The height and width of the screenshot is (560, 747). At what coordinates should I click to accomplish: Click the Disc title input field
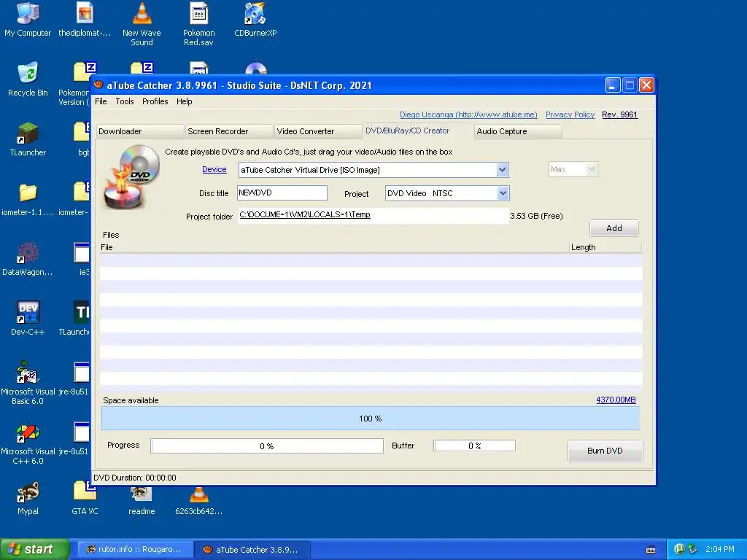(x=282, y=192)
